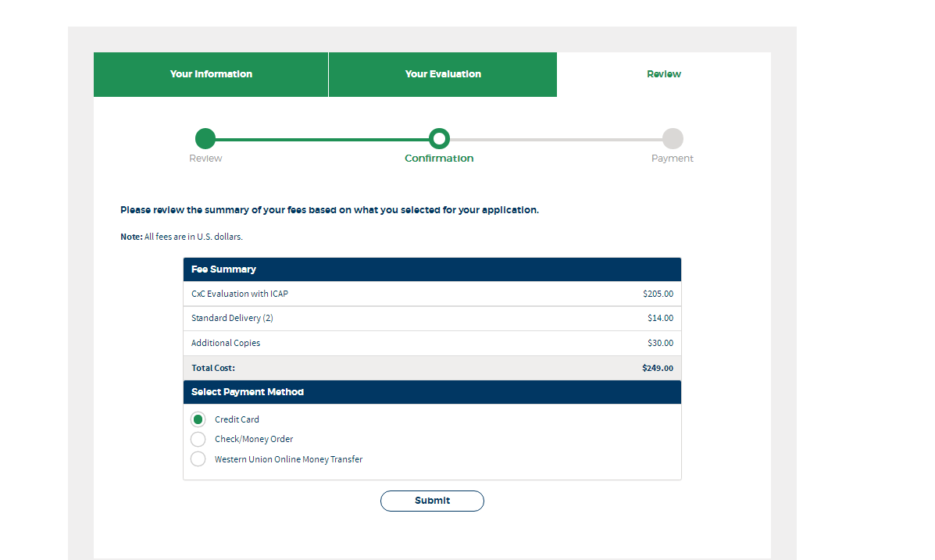Image resolution: width=935 pixels, height=560 pixels.
Task: Click the note about U.S. dollars
Action: tap(181, 237)
